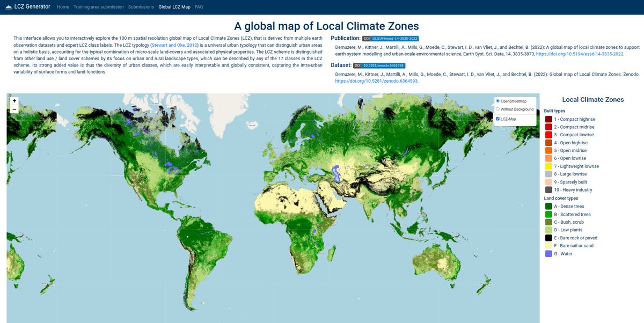644x323 pixels.
Task: Click Bare rock or paved swatch
Action: point(548,238)
